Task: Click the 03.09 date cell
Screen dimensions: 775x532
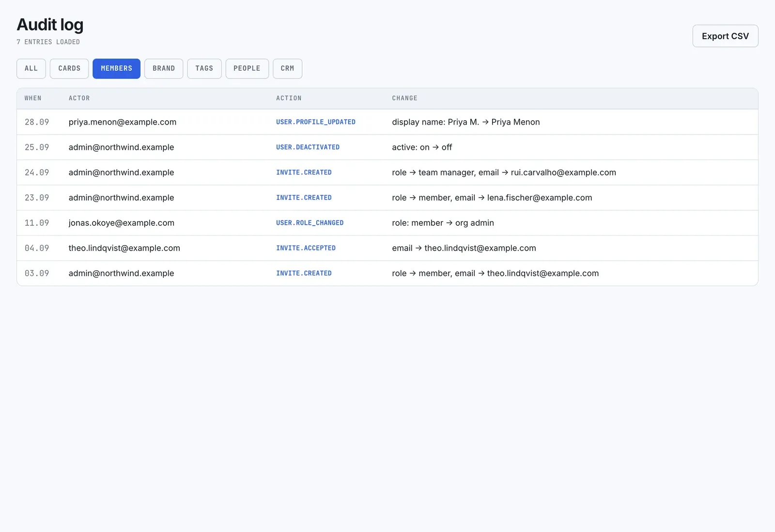Action: (37, 273)
